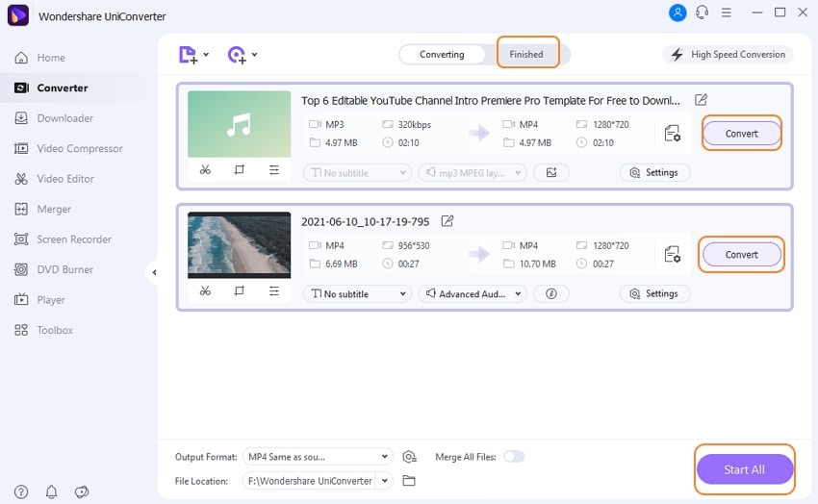Open the Player section
This screenshot has width=818, height=504.
pos(39,299)
